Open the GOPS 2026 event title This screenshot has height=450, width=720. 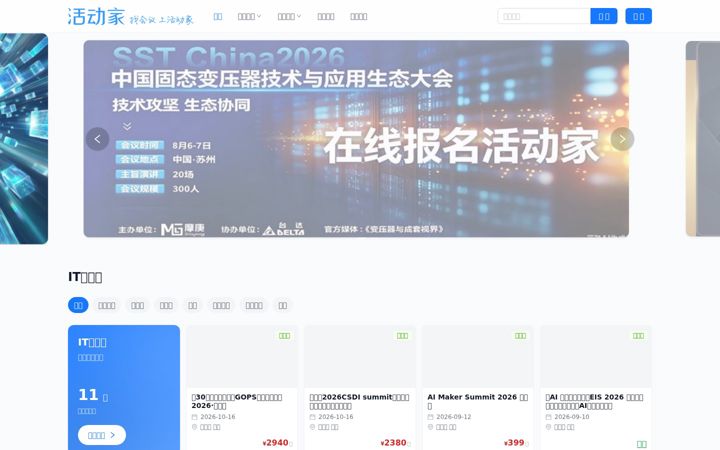pyautogui.click(x=237, y=401)
